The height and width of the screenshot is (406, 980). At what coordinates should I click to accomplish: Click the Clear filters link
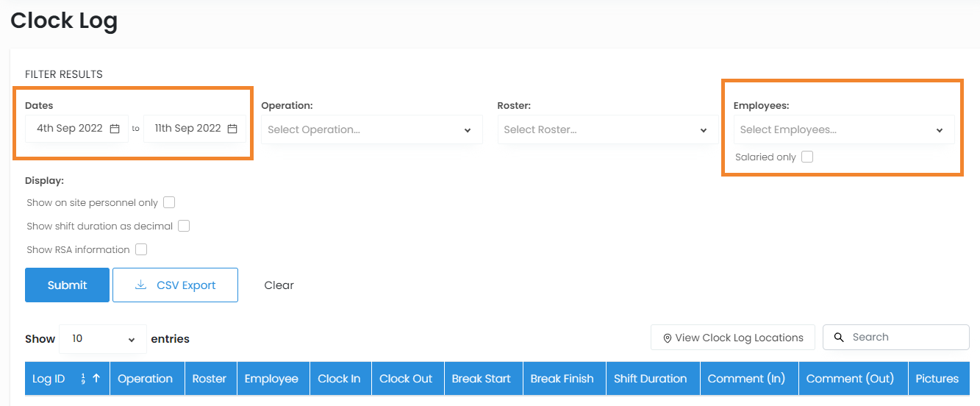pyautogui.click(x=279, y=285)
